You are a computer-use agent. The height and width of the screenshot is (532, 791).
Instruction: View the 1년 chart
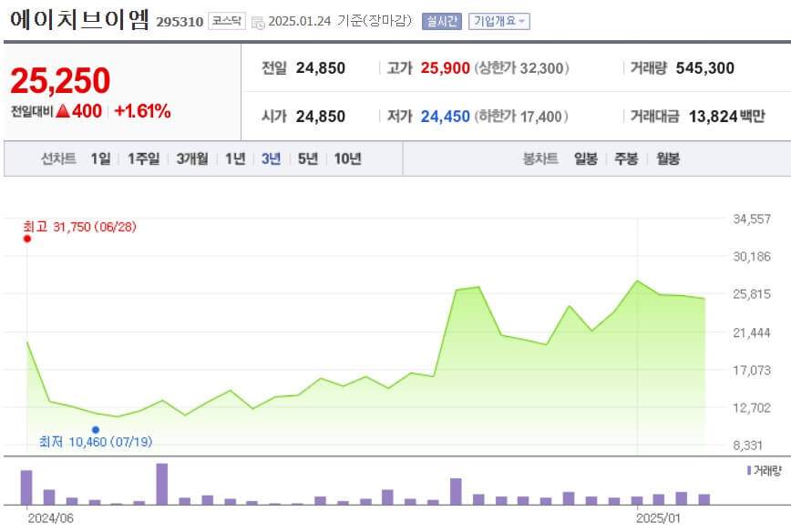tap(235, 158)
